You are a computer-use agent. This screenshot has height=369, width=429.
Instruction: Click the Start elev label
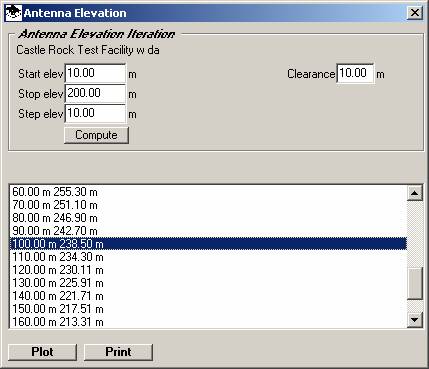40,74
